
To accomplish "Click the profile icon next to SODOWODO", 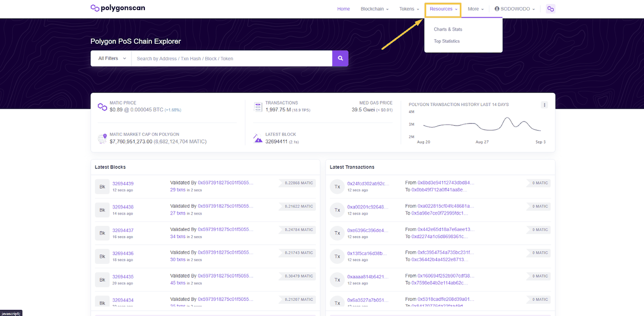I will tap(497, 8).
